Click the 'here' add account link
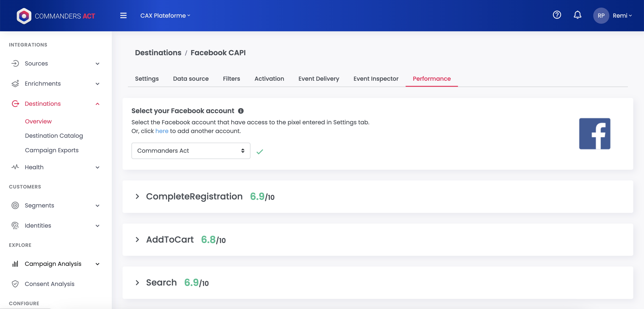The height and width of the screenshot is (309, 644). (x=162, y=131)
